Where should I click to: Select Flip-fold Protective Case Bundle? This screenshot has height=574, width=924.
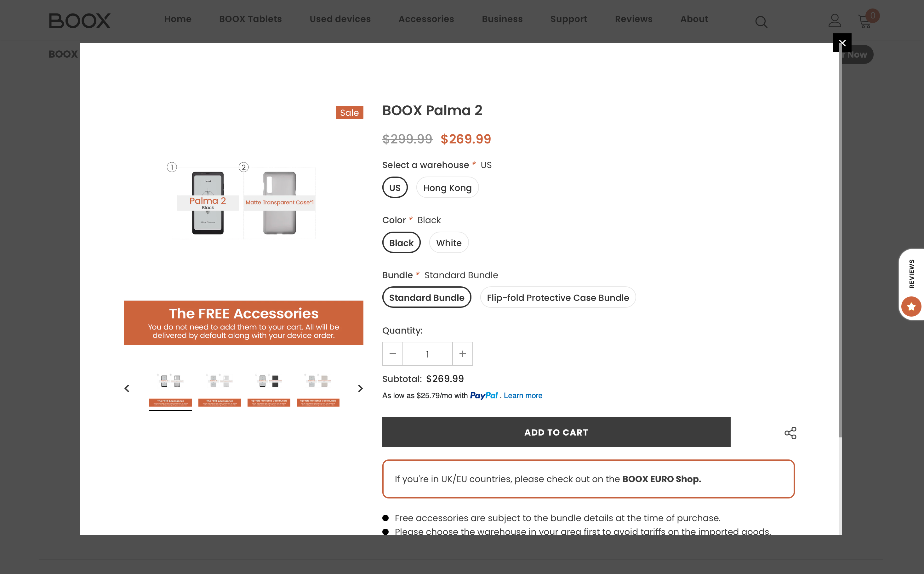(x=558, y=297)
